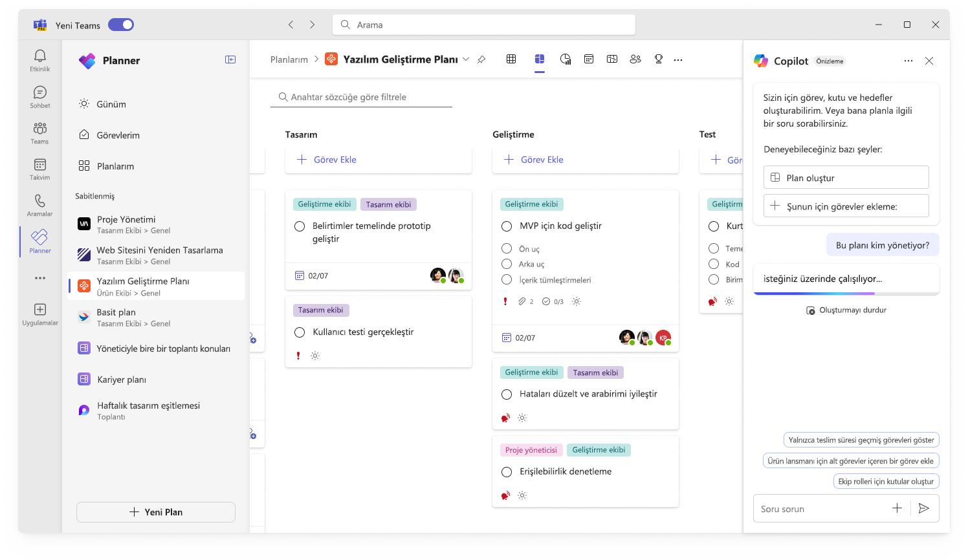Switch to the Board view icon
Screen dimensions: 968x560
(x=540, y=59)
